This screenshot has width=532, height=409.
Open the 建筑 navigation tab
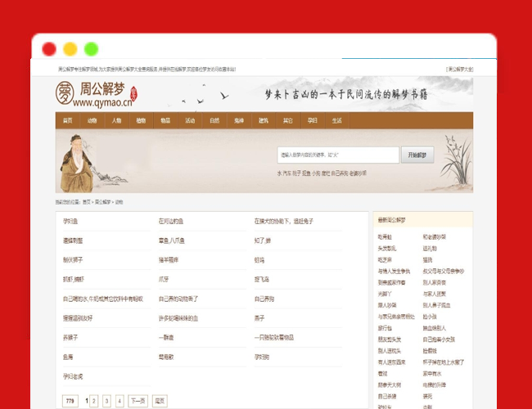264,120
